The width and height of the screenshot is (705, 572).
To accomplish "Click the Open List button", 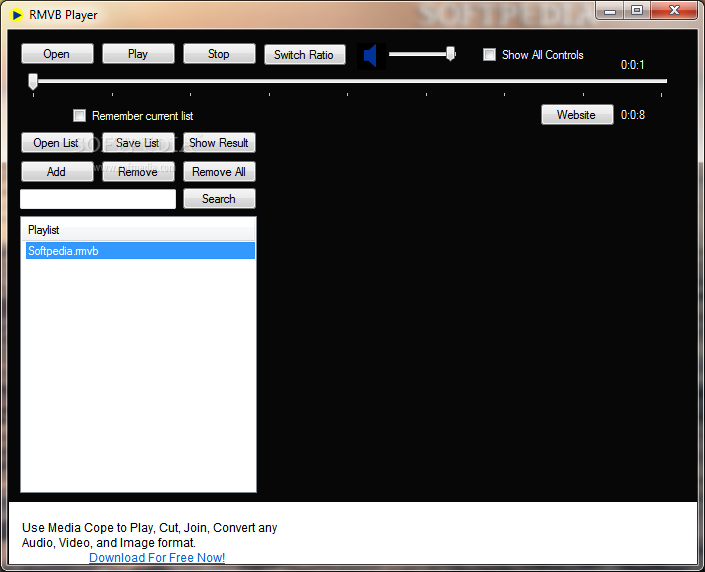I will (57, 143).
